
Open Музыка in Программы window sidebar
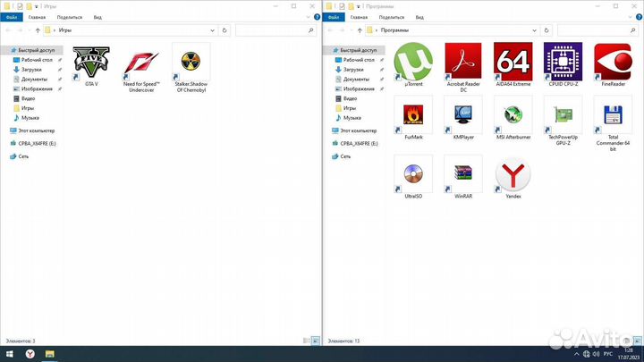click(352, 118)
